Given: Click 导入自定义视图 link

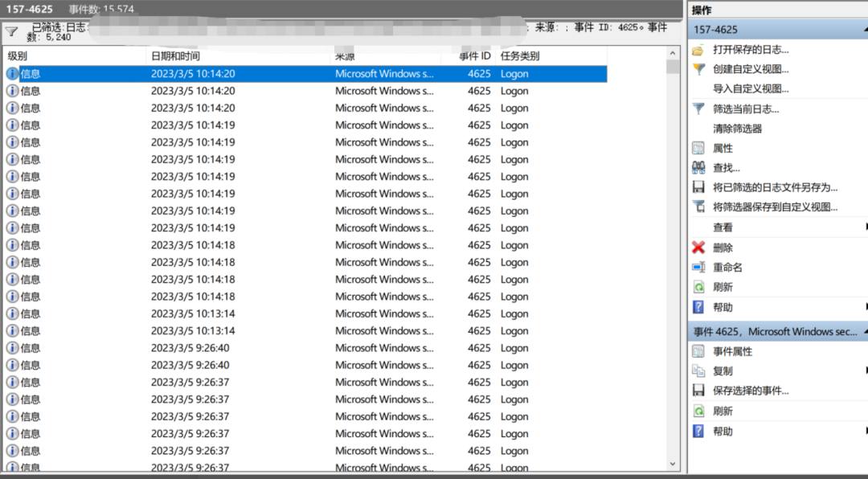Looking at the screenshot, I should pyautogui.click(x=751, y=89).
